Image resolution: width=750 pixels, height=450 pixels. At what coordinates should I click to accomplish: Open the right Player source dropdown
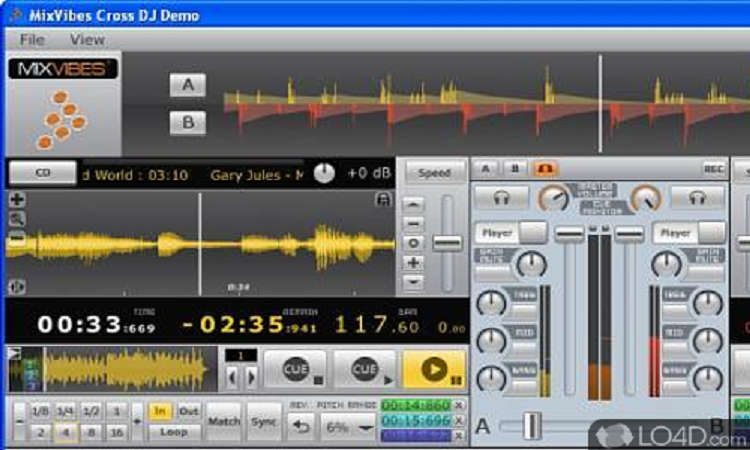(x=689, y=233)
